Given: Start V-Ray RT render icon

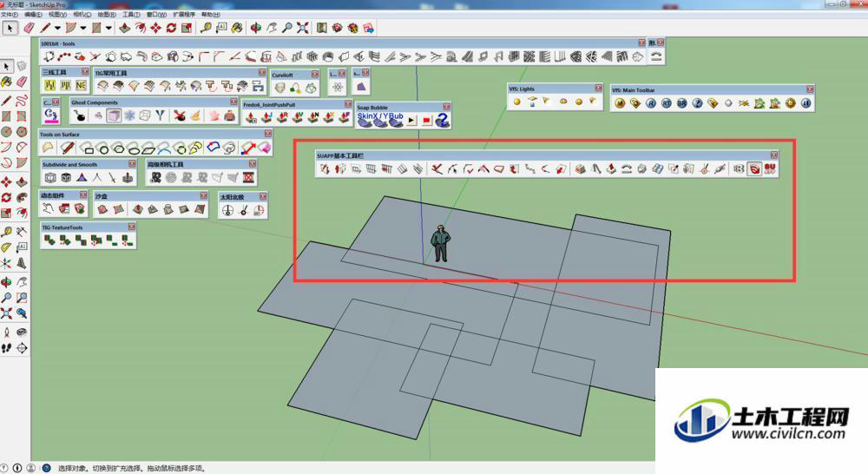Looking at the screenshot, I should click(667, 103).
